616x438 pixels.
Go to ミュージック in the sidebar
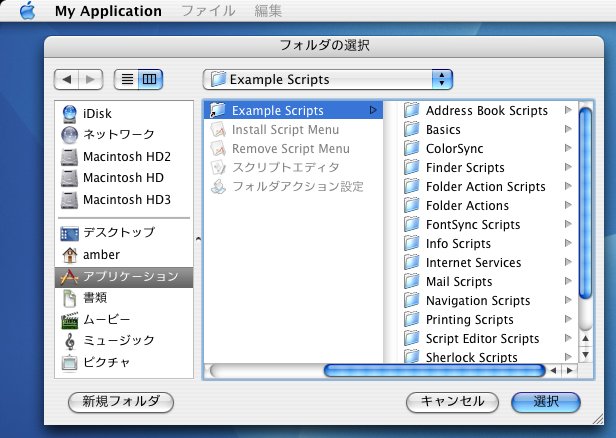click(x=124, y=340)
